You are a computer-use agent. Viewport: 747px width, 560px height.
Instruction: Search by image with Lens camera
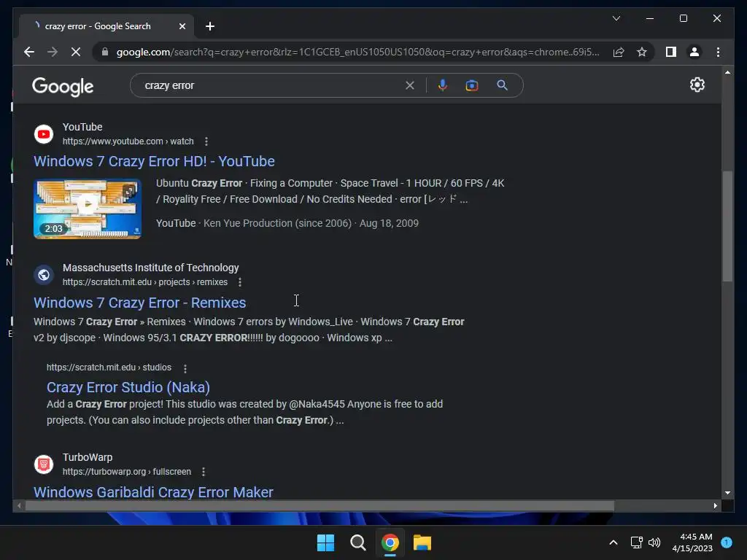472,86
